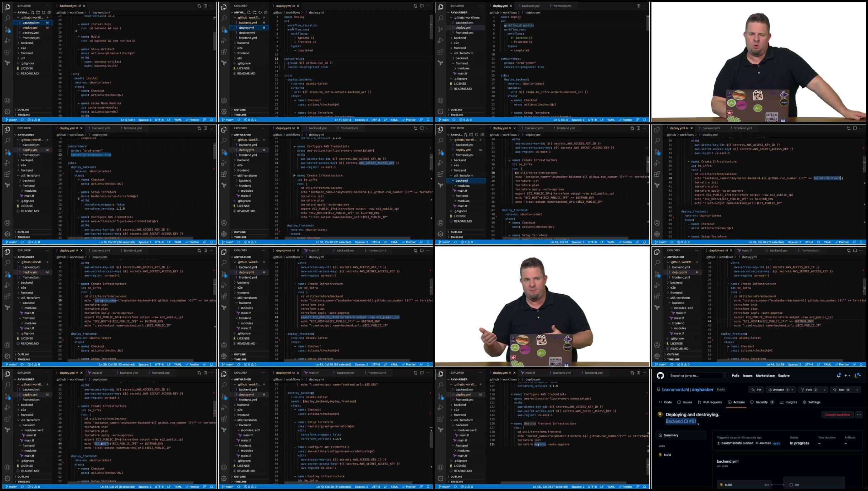Open the GitHub notifications bell
This screenshot has height=491, width=868.
(x=839, y=375)
